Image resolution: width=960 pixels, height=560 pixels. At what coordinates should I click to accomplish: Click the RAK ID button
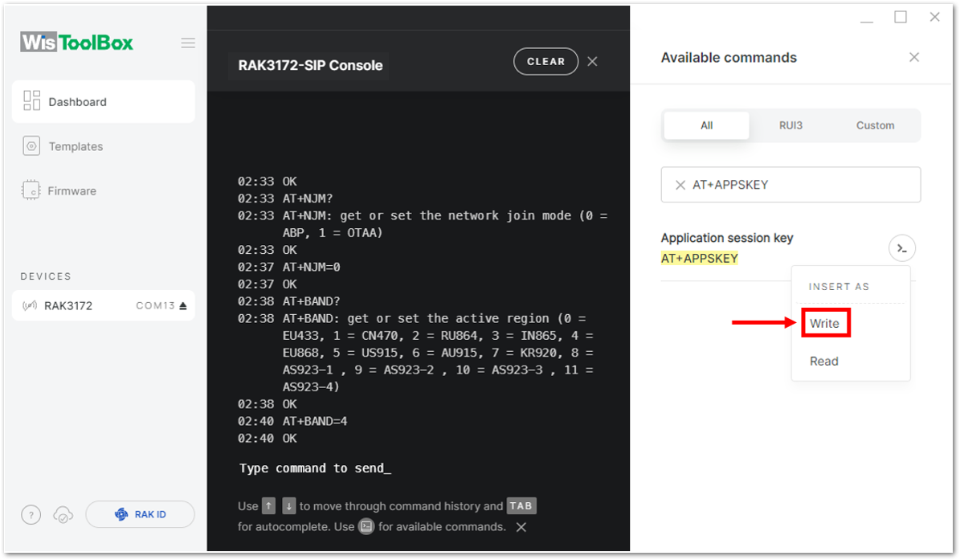point(141,514)
